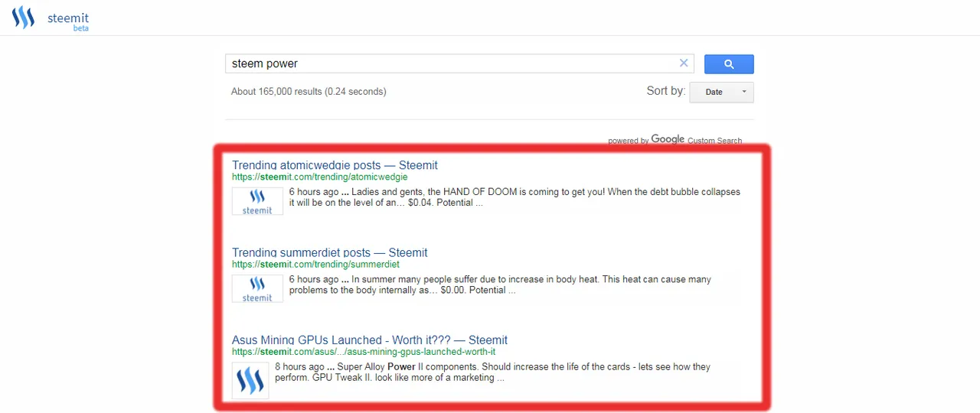Clear the search box with the X

pyautogui.click(x=684, y=63)
